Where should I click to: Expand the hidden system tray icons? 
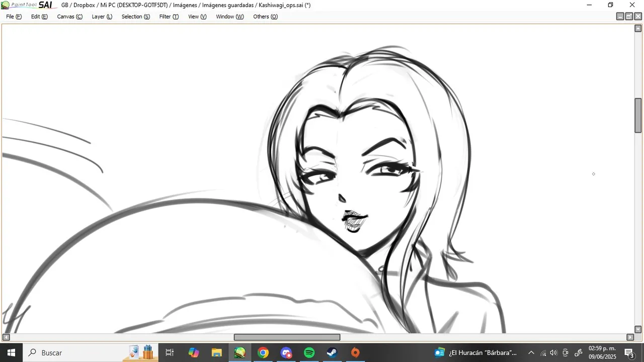point(531,352)
